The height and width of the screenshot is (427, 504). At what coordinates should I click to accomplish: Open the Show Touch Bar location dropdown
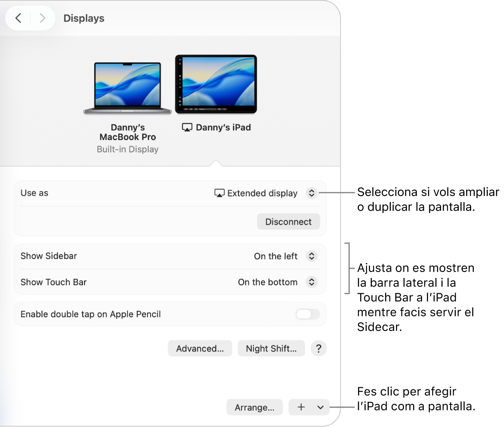pos(312,282)
